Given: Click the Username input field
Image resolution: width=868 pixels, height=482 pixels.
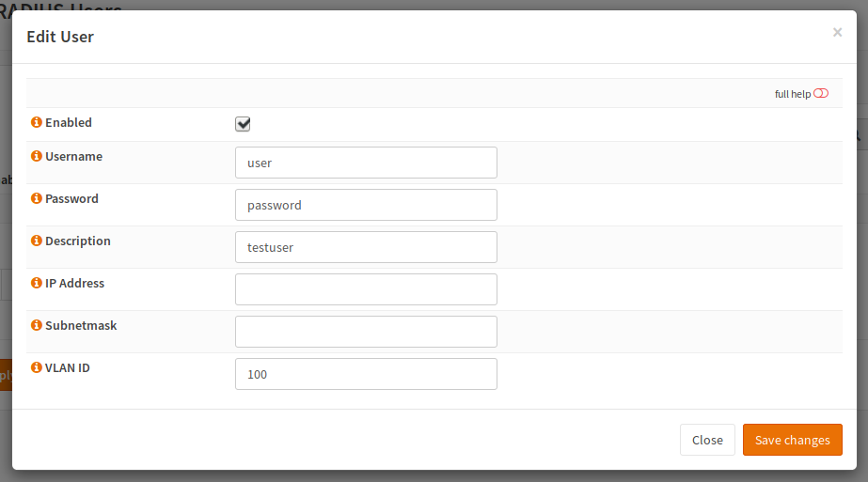Looking at the screenshot, I should point(366,163).
